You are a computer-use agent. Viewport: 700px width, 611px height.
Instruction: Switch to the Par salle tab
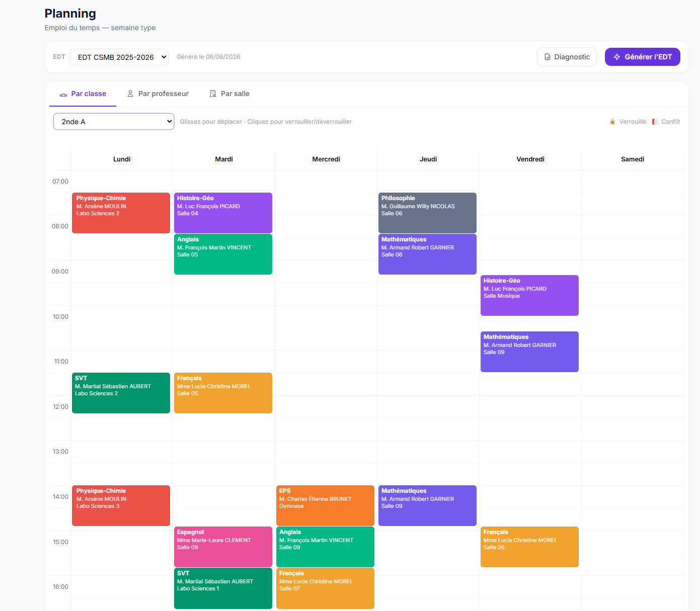pyautogui.click(x=229, y=94)
